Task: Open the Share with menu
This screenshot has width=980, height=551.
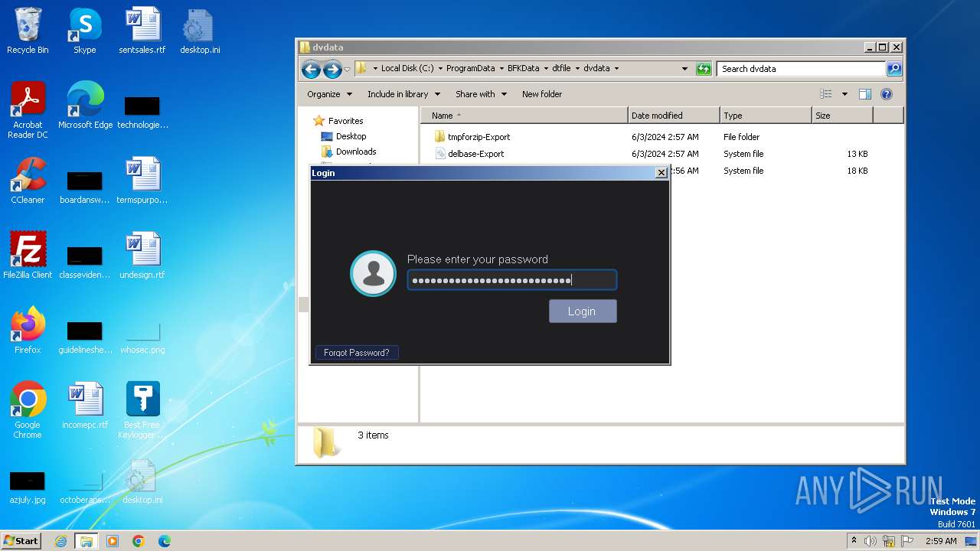Action: (x=481, y=94)
